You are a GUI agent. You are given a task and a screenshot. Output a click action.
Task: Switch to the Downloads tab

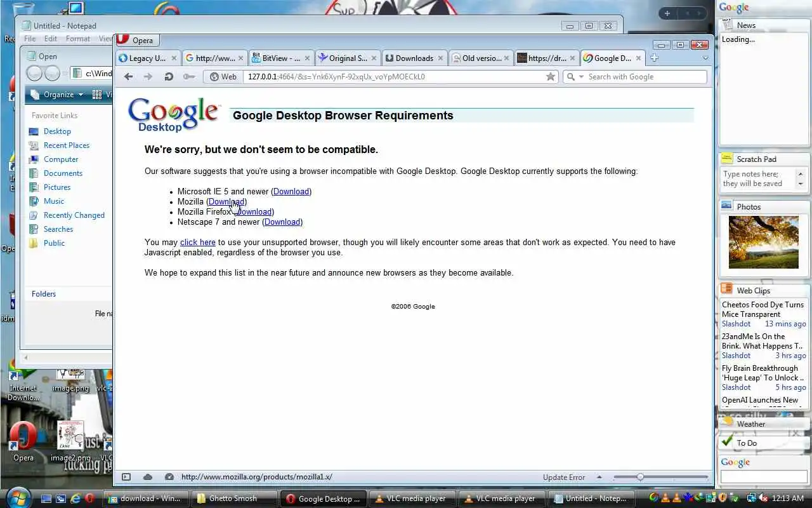pos(414,58)
